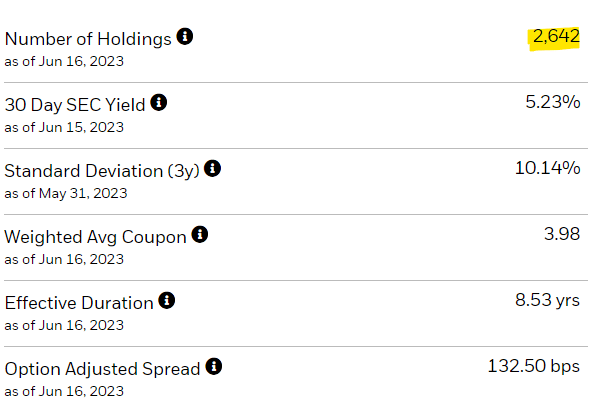
Task: Click the 10.14% standard deviation value
Action: click(548, 168)
